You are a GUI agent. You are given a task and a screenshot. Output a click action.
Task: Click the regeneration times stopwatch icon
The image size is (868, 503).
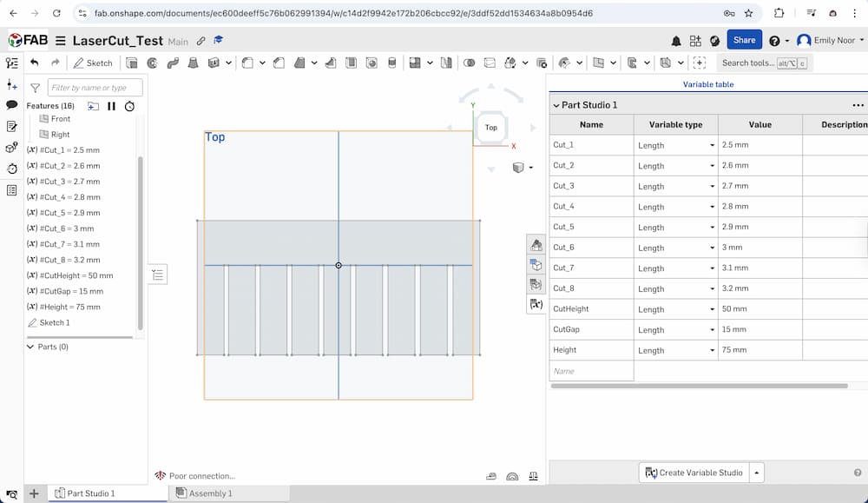tap(129, 106)
